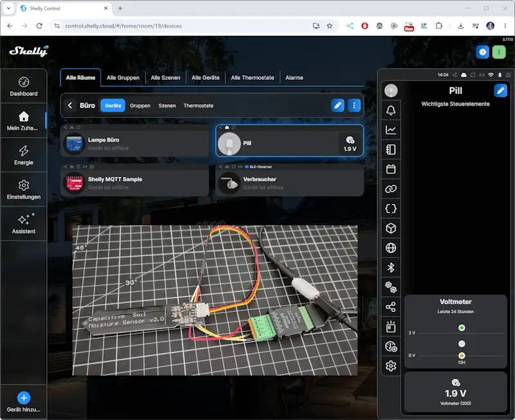Click the browser address bar URL
515x420 pixels.
coord(123,26)
